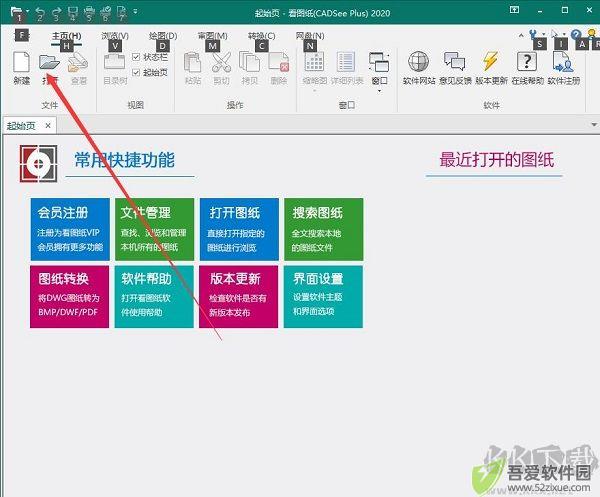This screenshot has width=600, height=497.
Task: Open the 意见反馈 feedback icon
Action: tap(455, 62)
